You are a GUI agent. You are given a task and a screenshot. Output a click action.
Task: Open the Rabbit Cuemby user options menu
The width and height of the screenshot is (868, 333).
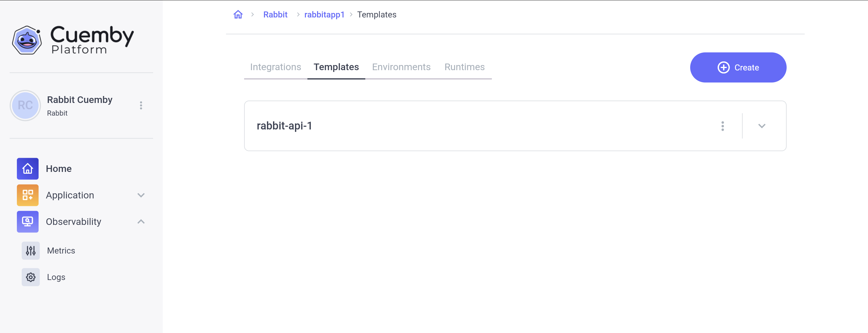click(141, 105)
